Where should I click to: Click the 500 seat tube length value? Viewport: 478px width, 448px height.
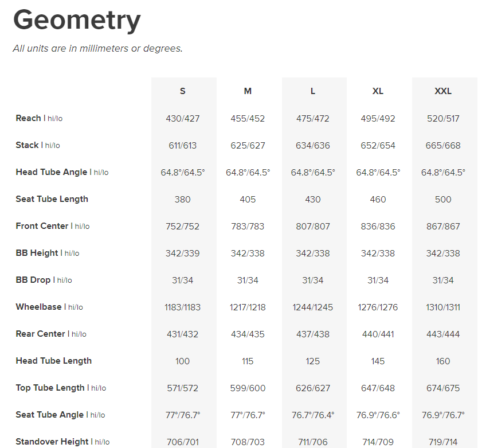coord(443,200)
